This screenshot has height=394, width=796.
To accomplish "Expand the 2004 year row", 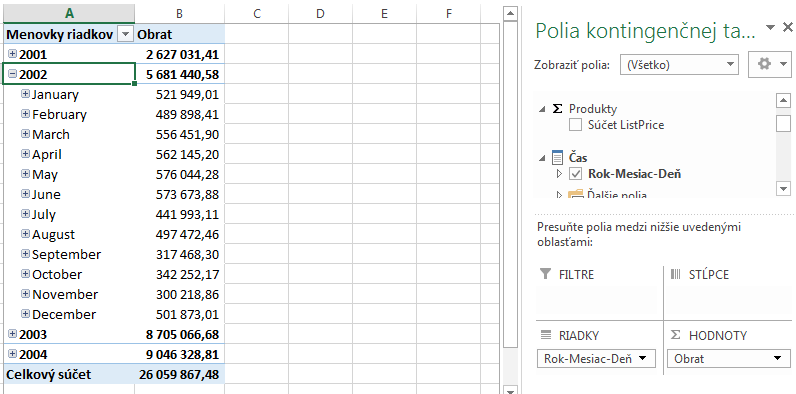I will point(13,353).
